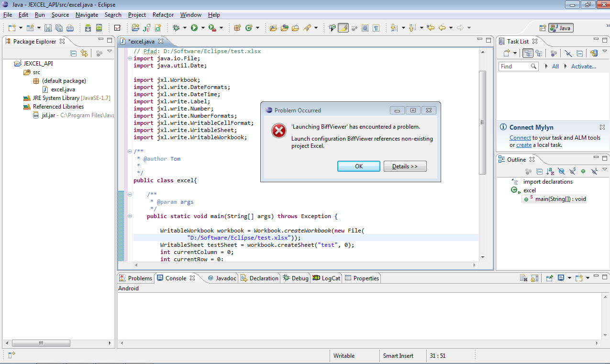
Task: Open Outline view menu triangle
Action: coord(605,169)
